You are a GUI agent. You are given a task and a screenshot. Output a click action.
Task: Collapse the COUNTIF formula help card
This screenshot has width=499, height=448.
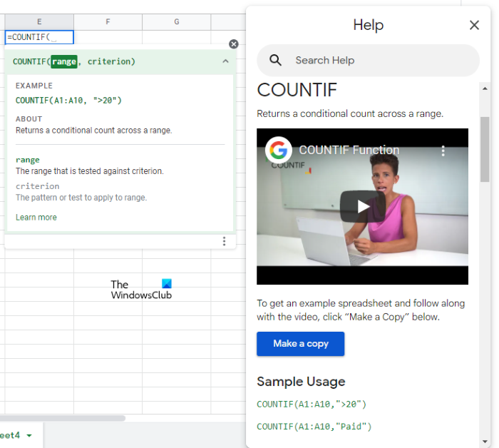(x=225, y=62)
